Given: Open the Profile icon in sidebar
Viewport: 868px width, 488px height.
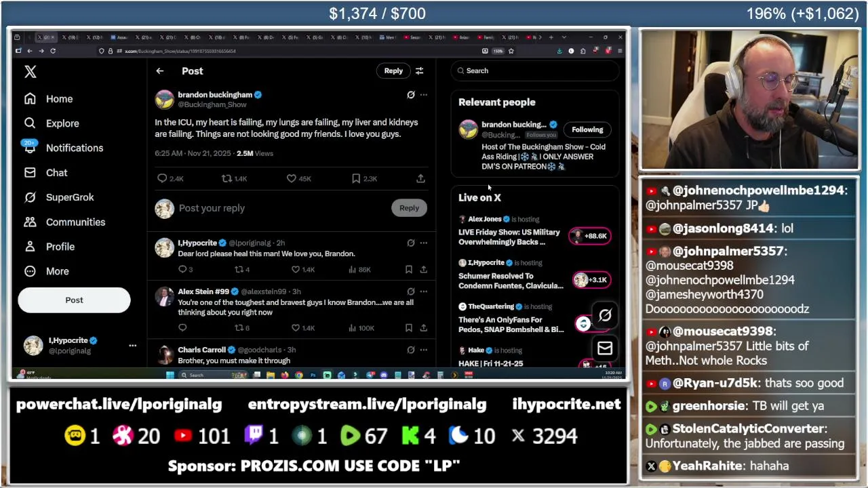Looking at the screenshot, I should pyautogui.click(x=30, y=247).
